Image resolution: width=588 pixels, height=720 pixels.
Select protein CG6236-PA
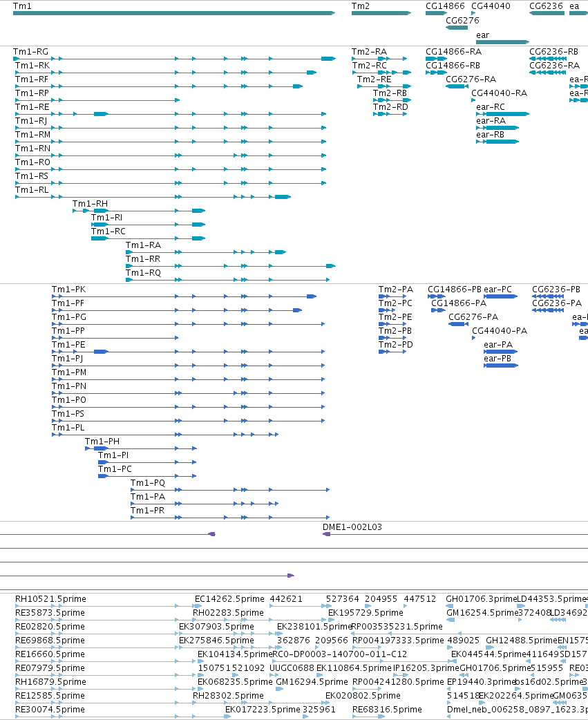click(548, 310)
